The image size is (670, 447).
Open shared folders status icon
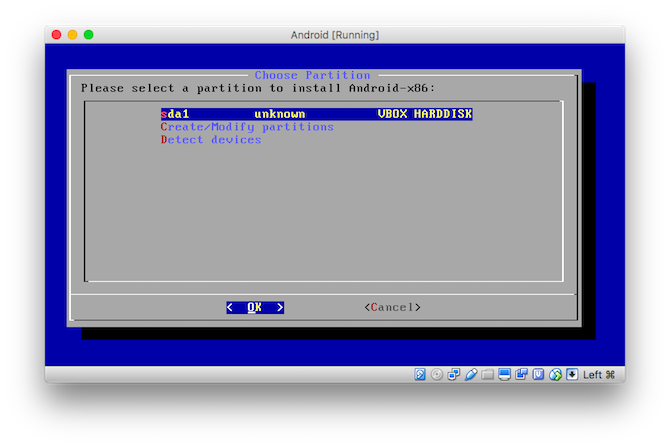coord(488,375)
